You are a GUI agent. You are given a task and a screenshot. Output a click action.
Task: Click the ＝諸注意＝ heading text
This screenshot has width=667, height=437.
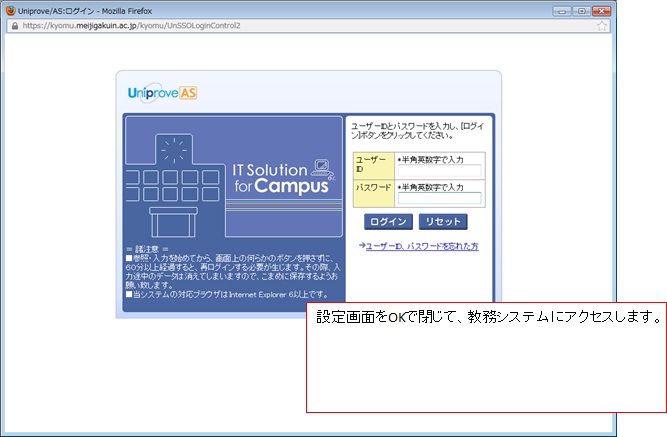pyautogui.click(x=147, y=249)
